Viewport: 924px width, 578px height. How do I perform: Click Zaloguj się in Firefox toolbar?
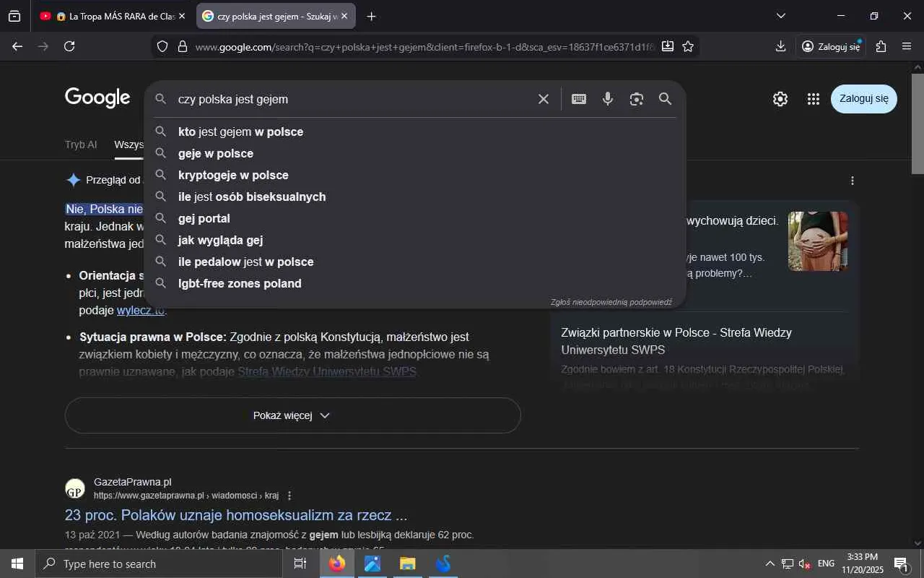tap(832, 46)
